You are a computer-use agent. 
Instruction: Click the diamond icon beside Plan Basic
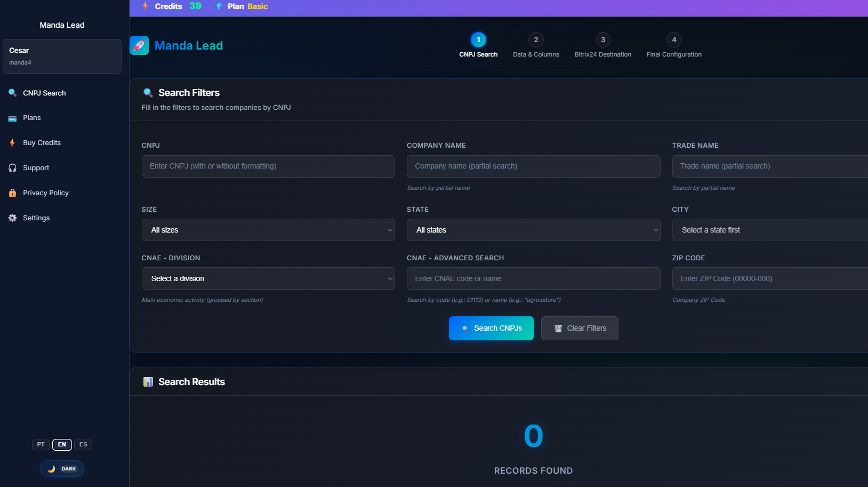(x=219, y=6)
